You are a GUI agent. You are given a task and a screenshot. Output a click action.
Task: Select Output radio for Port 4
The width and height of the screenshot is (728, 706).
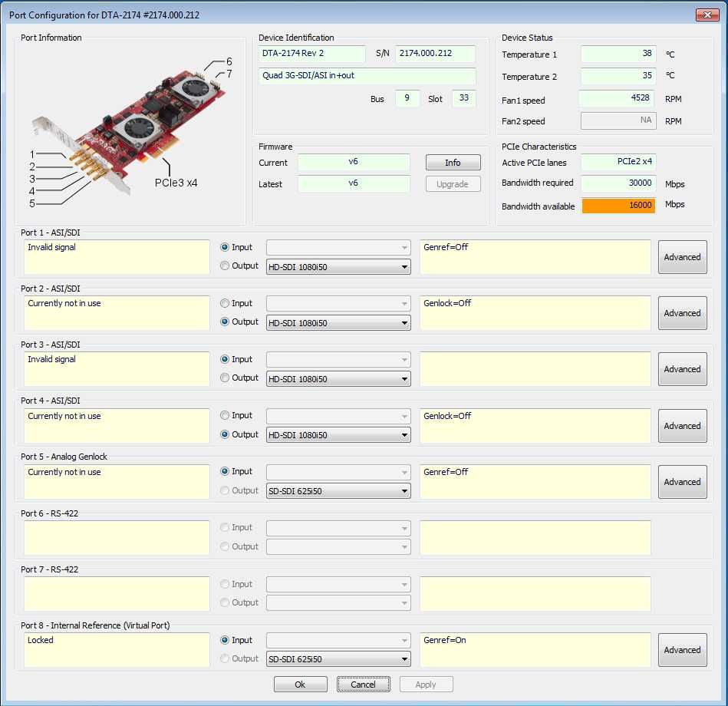click(x=225, y=434)
